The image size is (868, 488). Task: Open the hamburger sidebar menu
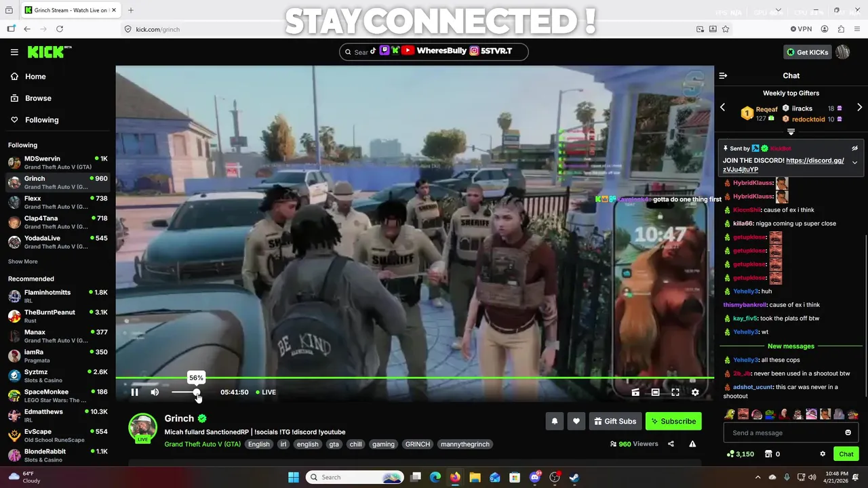click(x=14, y=52)
